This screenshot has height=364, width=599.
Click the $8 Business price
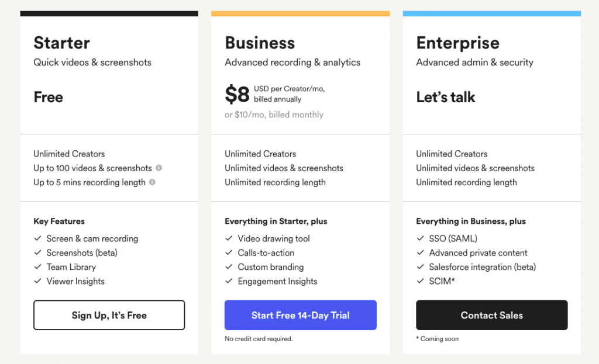point(237,94)
